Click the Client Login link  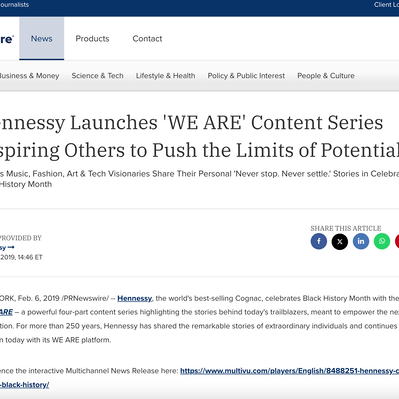pyautogui.click(x=386, y=5)
